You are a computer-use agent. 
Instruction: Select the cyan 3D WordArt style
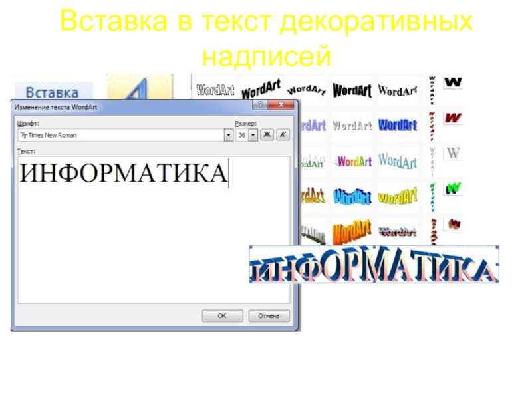coord(352,196)
